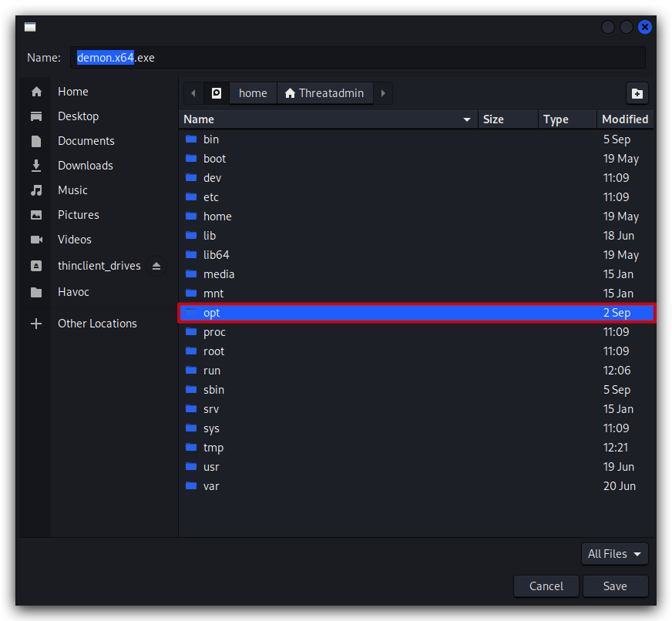Sort by the Type column header
Screen dimensions: 672x621
click(567, 119)
